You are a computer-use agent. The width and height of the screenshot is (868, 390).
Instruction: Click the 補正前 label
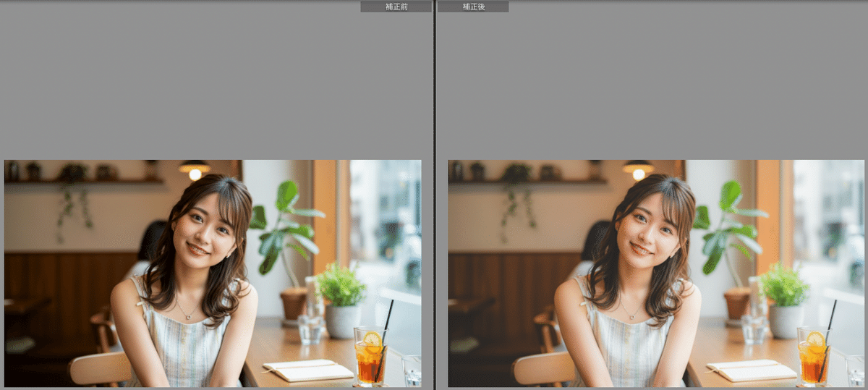tap(396, 7)
